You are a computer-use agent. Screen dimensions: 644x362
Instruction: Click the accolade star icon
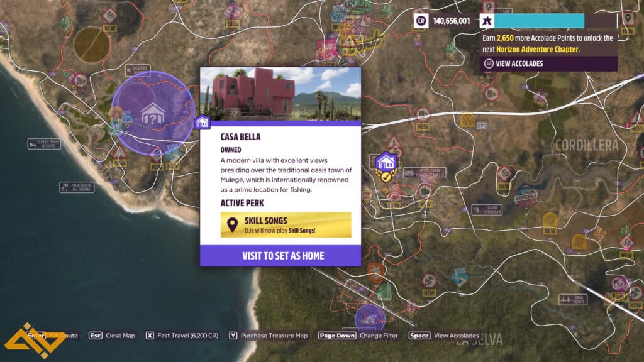[487, 21]
